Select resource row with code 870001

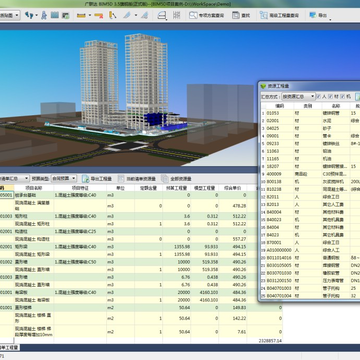[310, 242]
